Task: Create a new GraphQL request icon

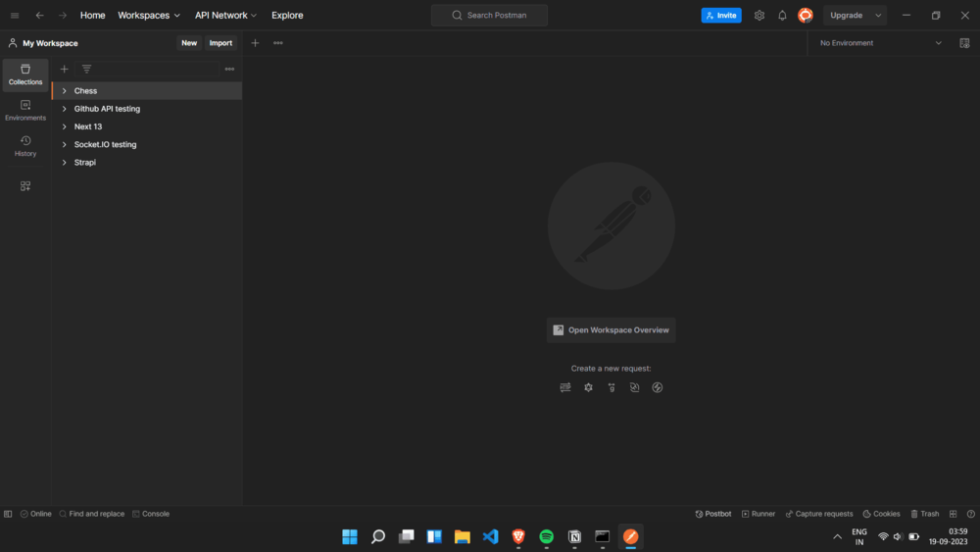Action: 589,387
